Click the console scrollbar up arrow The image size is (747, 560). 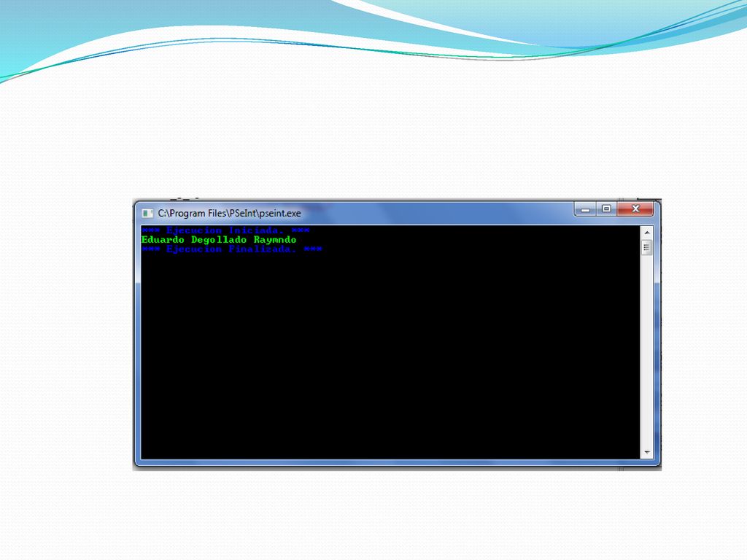(646, 233)
